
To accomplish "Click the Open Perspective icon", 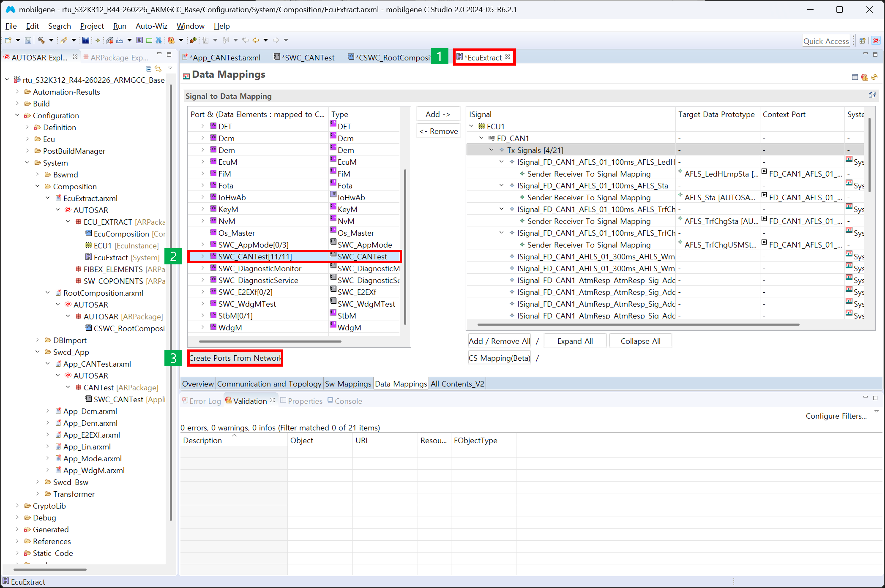I will pos(862,41).
